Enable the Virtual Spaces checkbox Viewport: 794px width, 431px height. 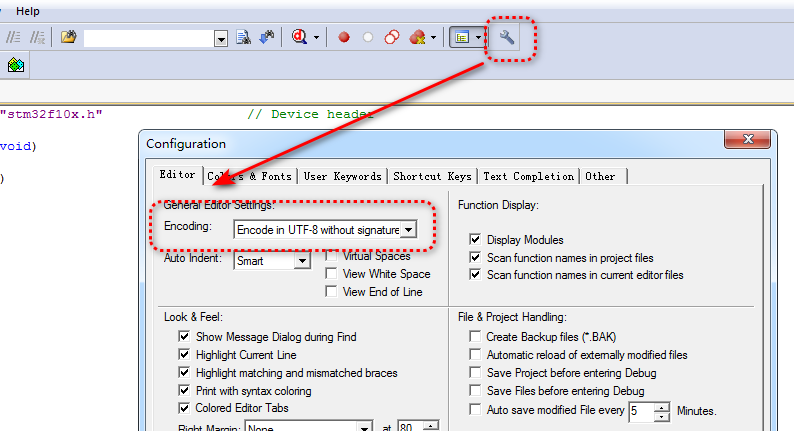[x=331, y=256]
